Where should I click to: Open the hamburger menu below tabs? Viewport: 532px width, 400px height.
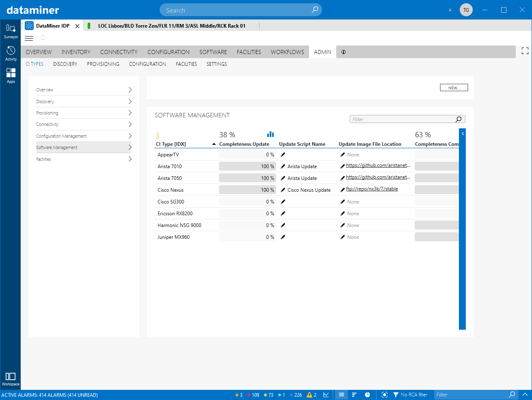click(29, 38)
